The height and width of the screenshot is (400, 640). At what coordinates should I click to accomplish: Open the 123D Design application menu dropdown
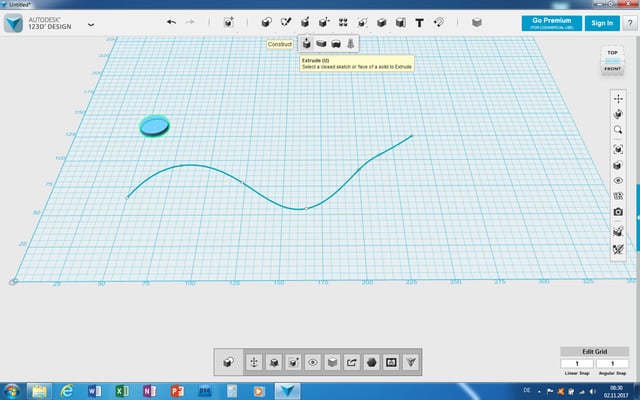coord(92,23)
